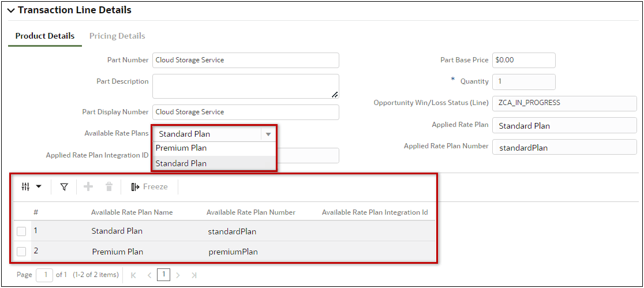This screenshot has width=644, height=288.
Task: Switch to the Pricing Details tab
Action: click(117, 36)
